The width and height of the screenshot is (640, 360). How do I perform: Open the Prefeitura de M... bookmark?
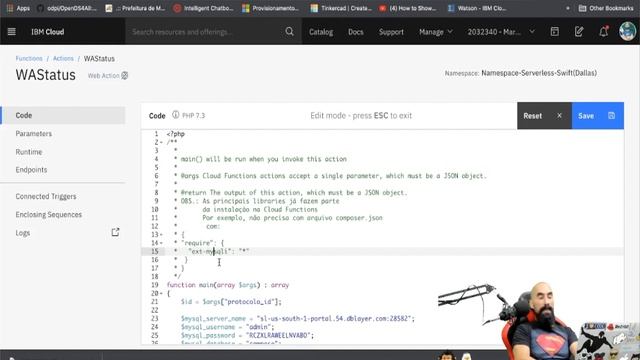pos(135,8)
